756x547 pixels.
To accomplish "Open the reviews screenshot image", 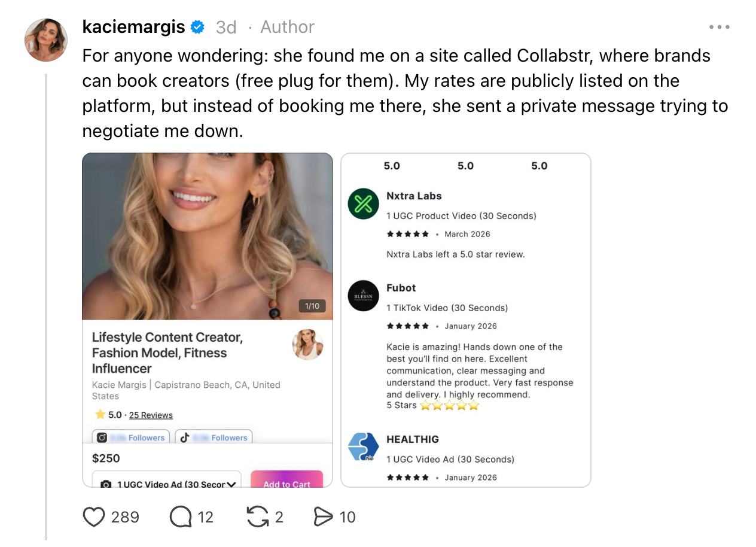I will pos(465,320).
